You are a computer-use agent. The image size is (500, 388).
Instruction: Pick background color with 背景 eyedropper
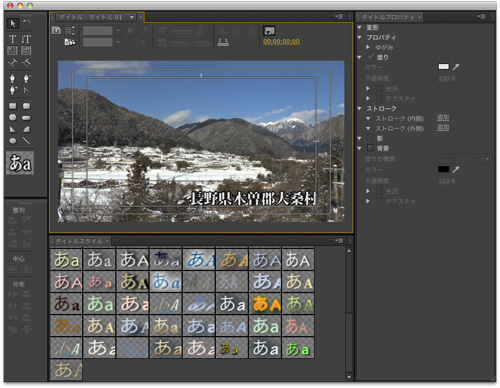coord(456,169)
